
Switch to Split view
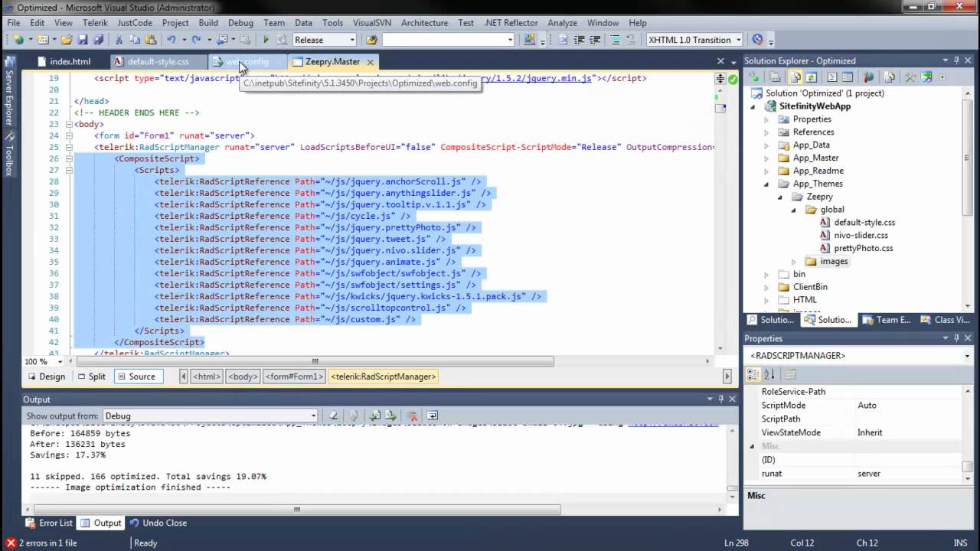(x=92, y=377)
